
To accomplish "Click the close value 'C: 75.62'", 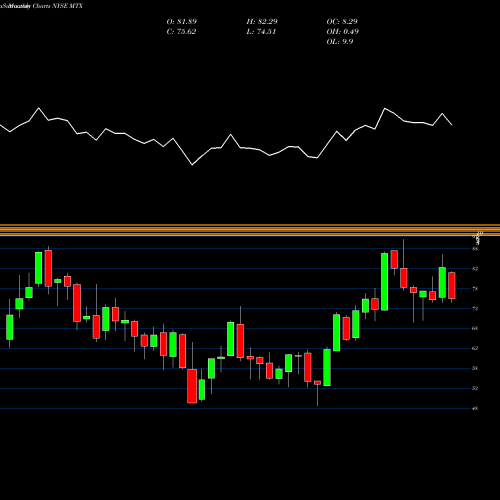I will coord(181,32).
